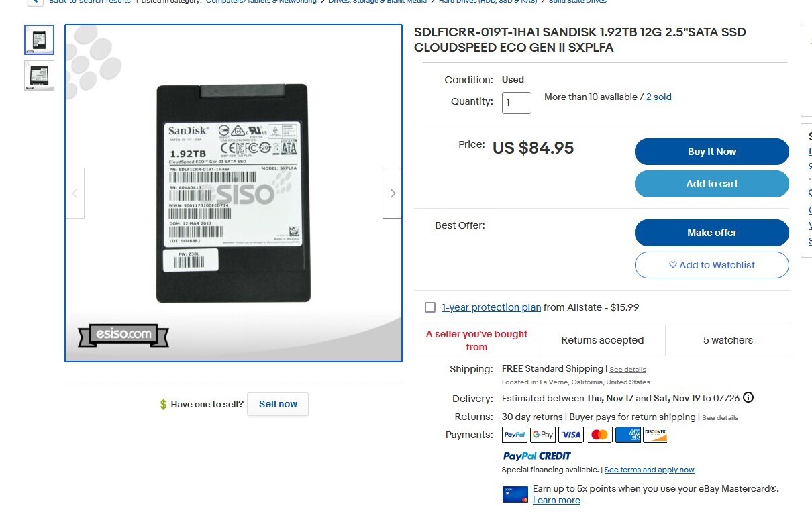Check the 1-year protection plan checkbox
Viewport: 812px width, 526px height.
coord(430,307)
